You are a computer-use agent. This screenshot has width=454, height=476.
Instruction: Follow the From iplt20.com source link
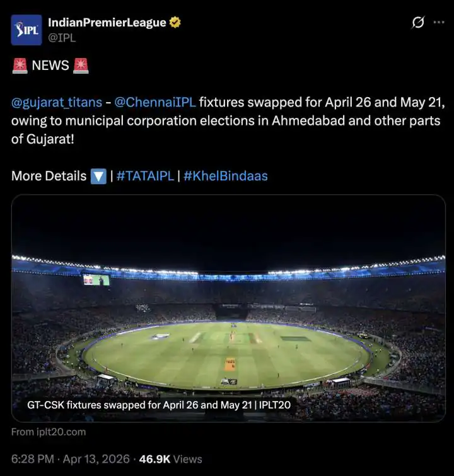click(49, 432)
